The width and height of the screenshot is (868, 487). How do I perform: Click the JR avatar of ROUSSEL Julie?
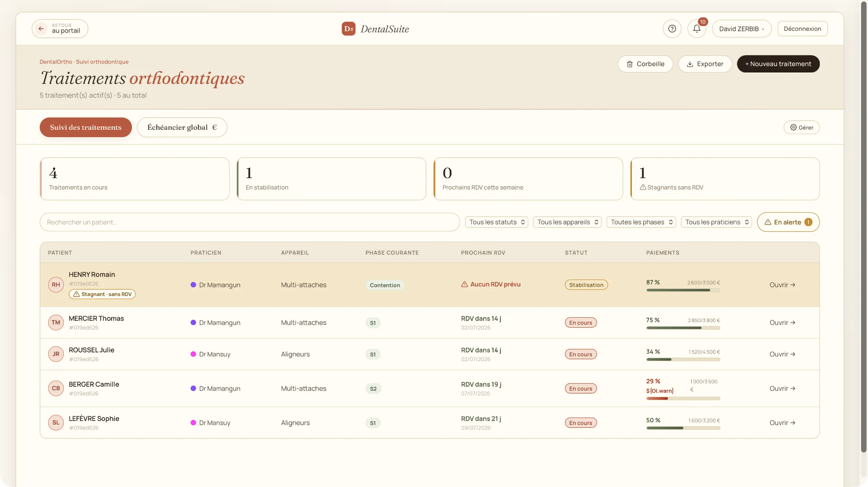(56, 354)
